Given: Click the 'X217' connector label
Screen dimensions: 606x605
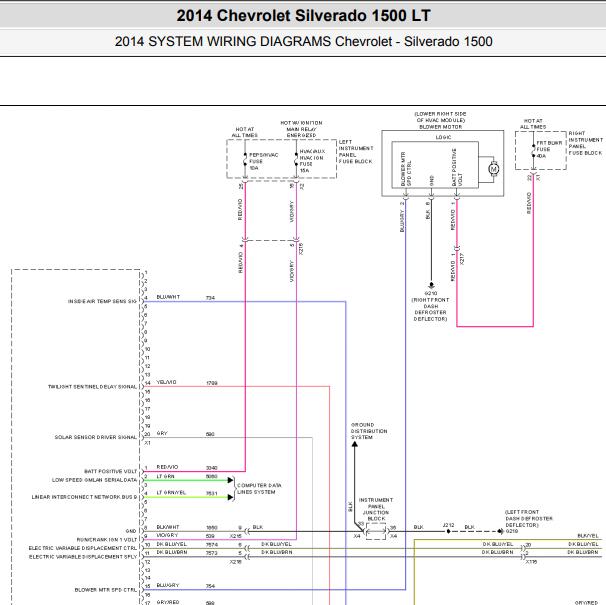Looking at the screenshot, I should [x=462, y=259].
